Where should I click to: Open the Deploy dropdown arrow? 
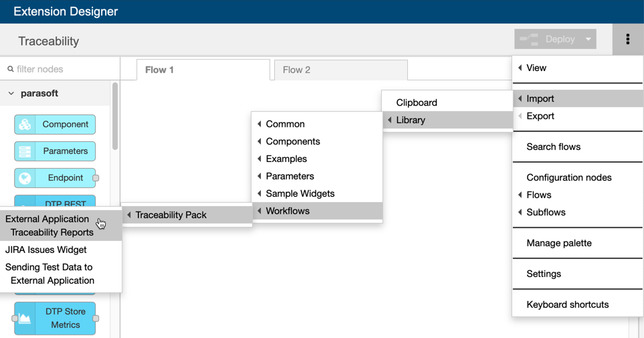588,39
